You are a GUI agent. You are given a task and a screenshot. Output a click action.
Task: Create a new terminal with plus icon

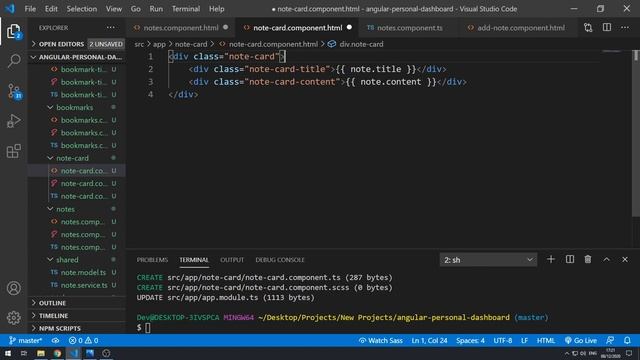coord(551,260)
